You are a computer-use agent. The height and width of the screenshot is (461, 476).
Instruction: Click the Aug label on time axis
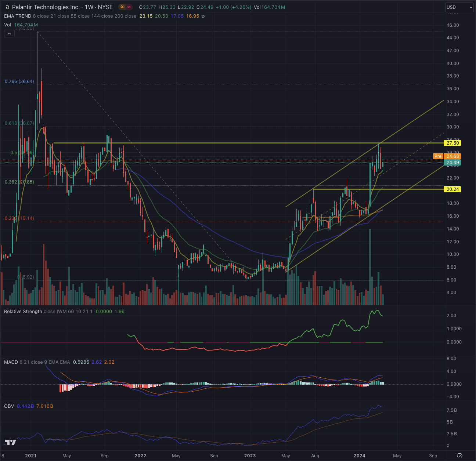(x=315, y=456)
